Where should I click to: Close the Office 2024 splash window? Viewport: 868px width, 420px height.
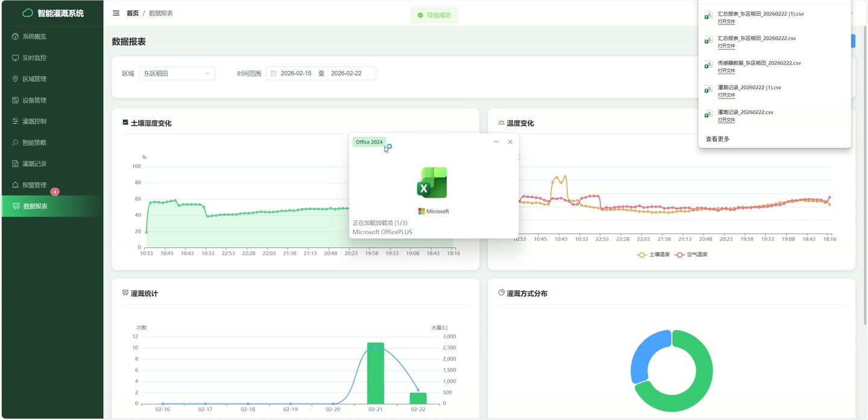[x=510, y=142]
